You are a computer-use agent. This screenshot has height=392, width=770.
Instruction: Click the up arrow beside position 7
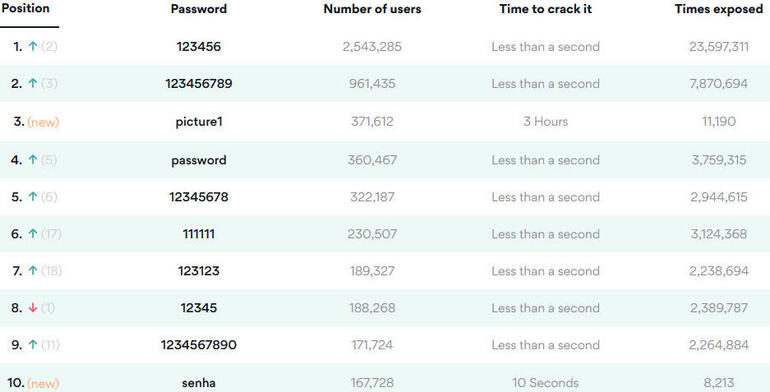[33, 271]
